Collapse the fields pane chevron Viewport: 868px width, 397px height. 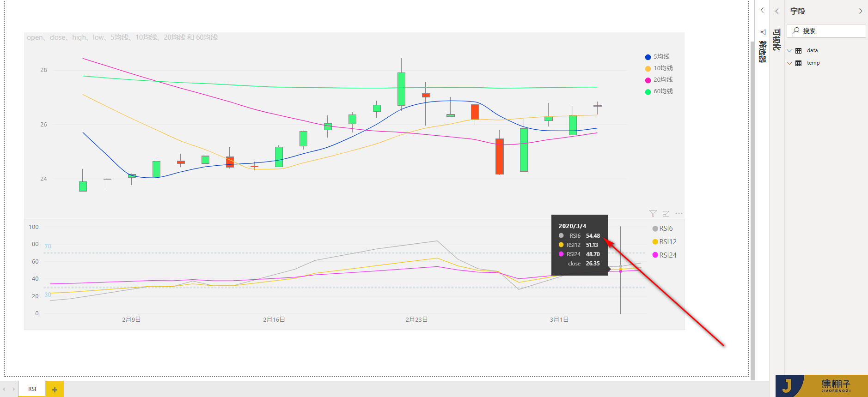click(861, 11)
